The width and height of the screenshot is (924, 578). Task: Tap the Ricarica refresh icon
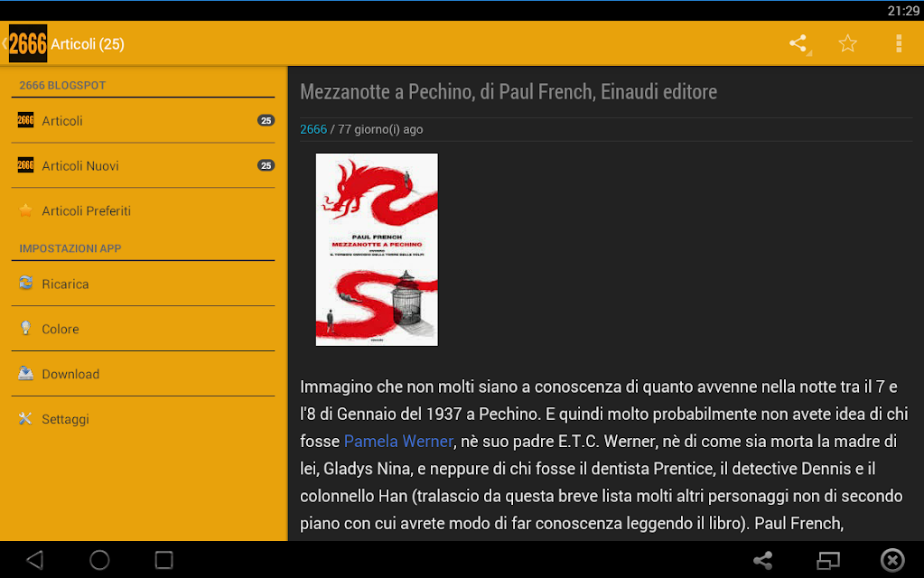[x=25, y=284]
